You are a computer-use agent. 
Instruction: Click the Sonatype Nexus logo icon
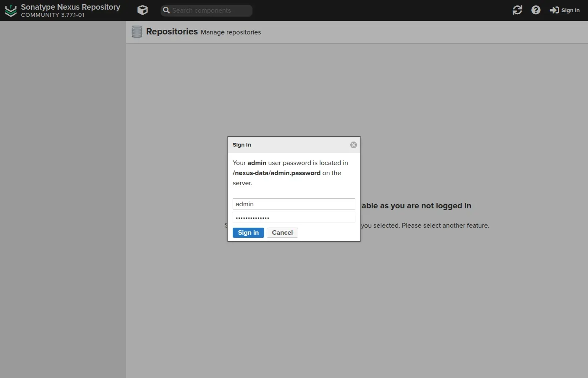pyautogui.click(x=10, y=10)
